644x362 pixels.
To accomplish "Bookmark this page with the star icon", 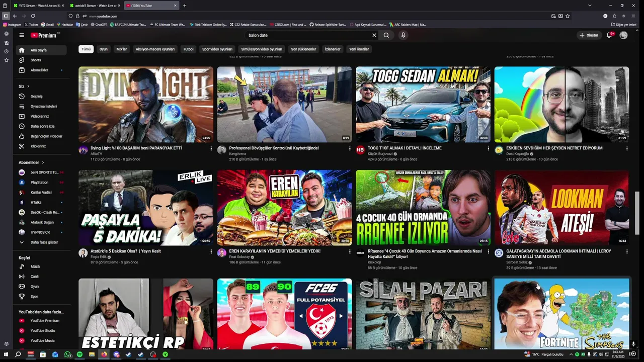I will [568, 16].
